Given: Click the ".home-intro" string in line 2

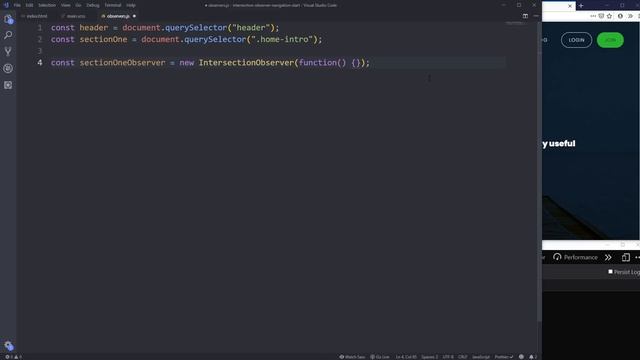Looking at the screenshot, I should point(282,39).
